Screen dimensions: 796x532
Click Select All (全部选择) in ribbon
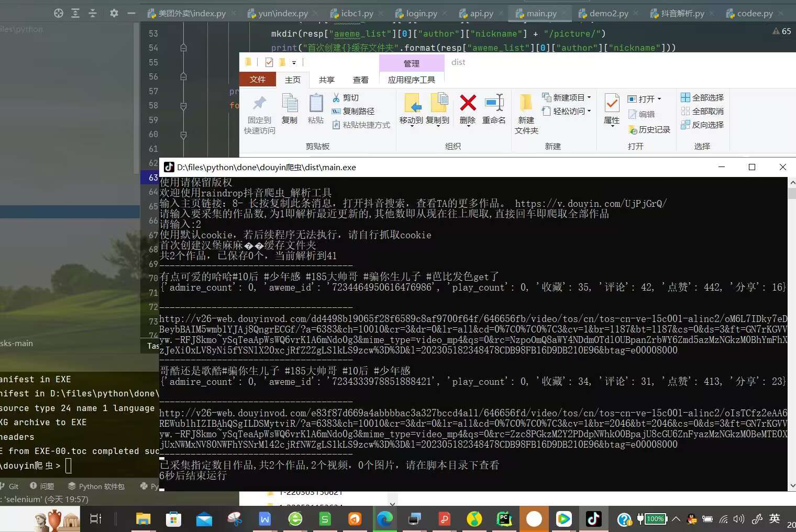[x=702, y=97]
